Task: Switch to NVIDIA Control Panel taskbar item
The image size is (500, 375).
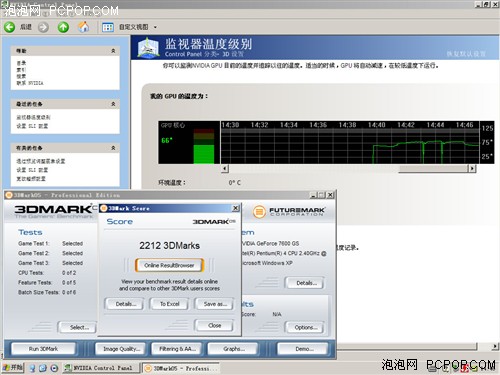Action: pos(100,368)
